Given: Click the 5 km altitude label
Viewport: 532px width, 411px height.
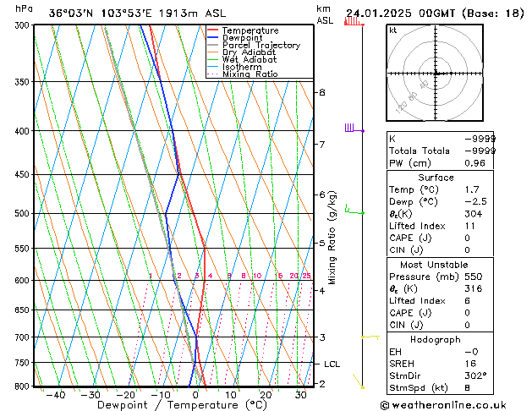Looking at the screenshot, I should coord(322,244).
